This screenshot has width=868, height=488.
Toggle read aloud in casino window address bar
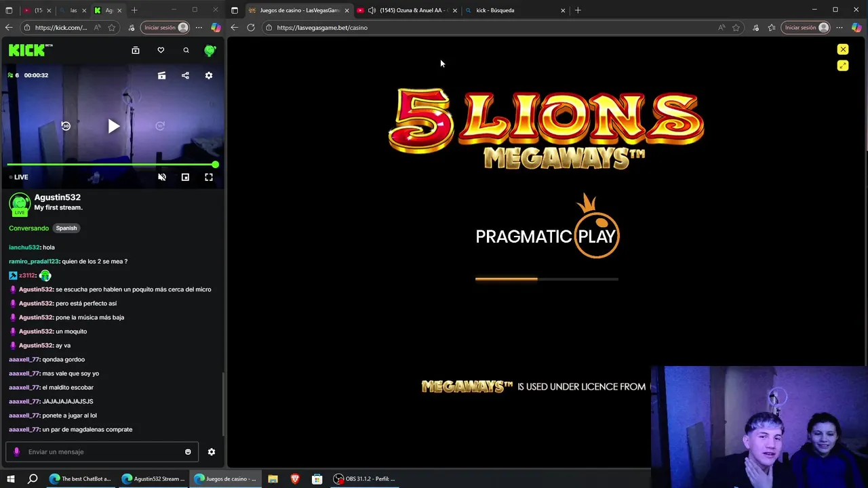tap(722, 28)
